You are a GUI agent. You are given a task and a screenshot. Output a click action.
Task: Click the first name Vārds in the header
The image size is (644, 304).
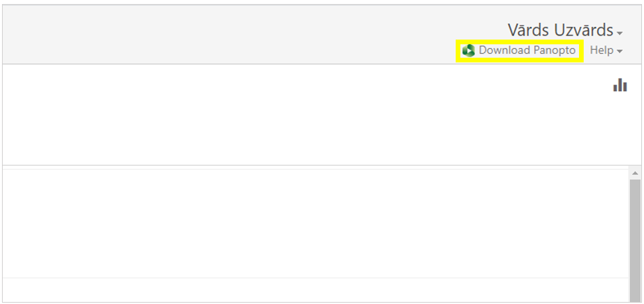(527, 30)
